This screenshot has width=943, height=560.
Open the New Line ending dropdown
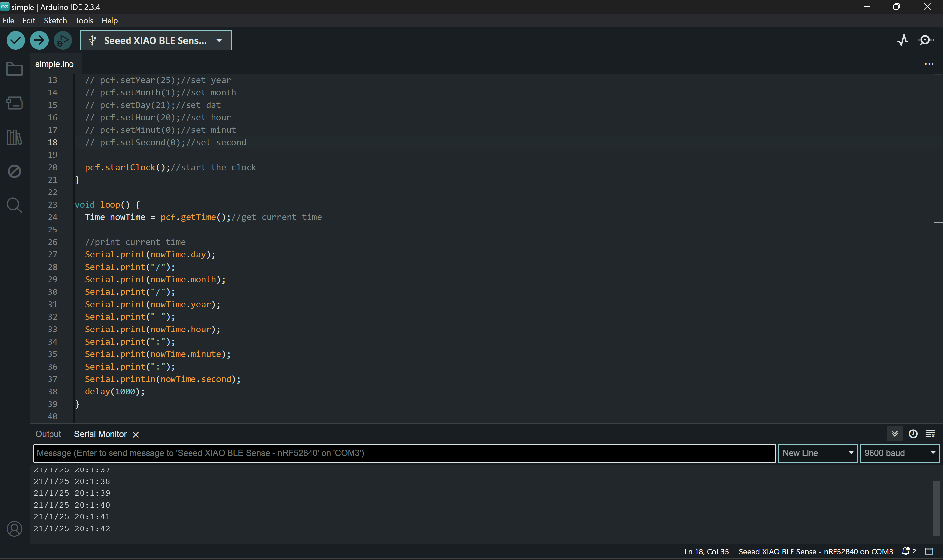click(x=818, y=453)
